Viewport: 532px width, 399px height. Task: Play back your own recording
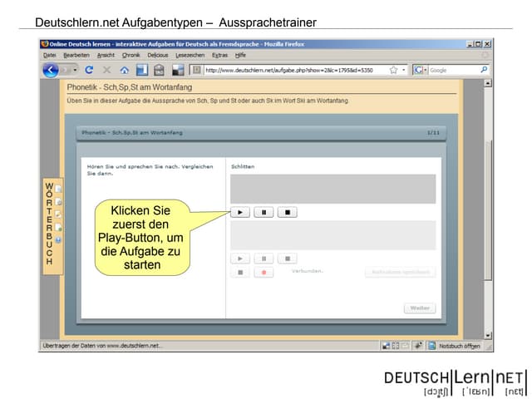click(x=240, y=259)
